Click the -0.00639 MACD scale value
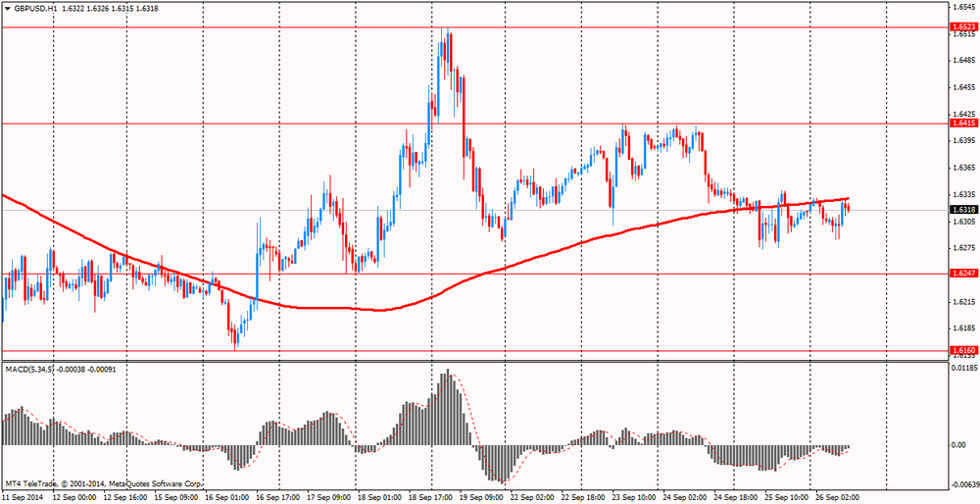980x504 pixels. 964,484
